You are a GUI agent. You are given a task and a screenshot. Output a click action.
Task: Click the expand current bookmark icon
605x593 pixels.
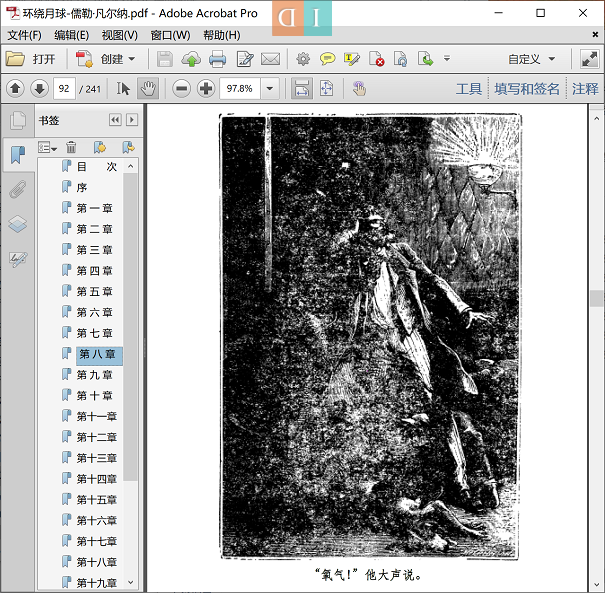pos(128,147)
